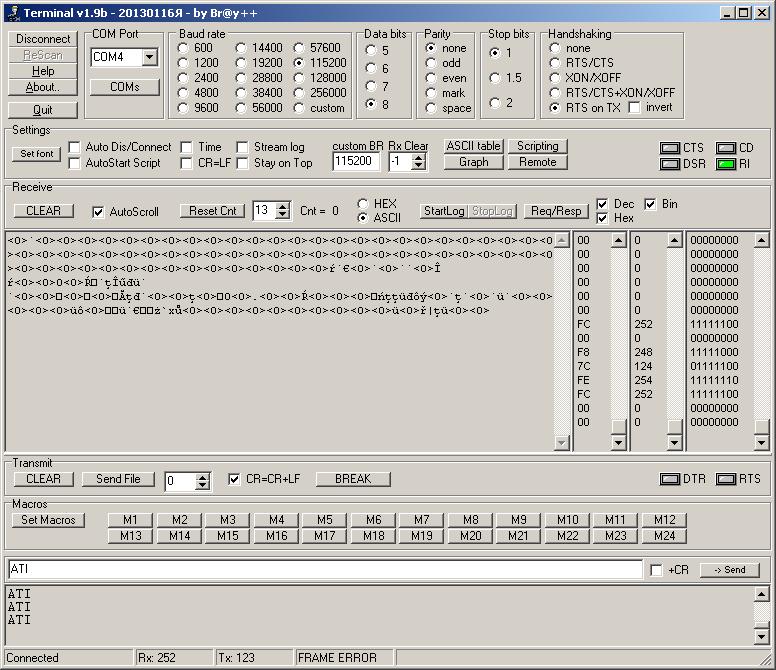Toggle the DTR line indicator

coord(670,479)
